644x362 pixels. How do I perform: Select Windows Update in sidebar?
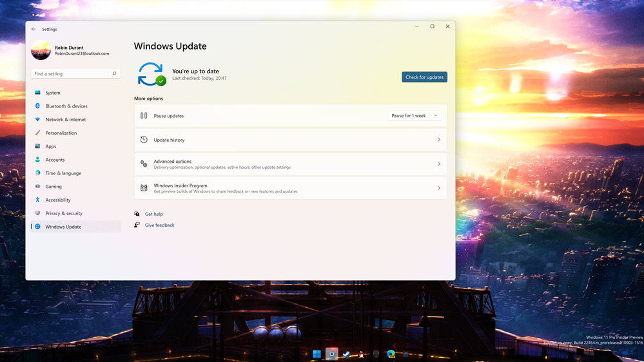click(x=75, y=227)
